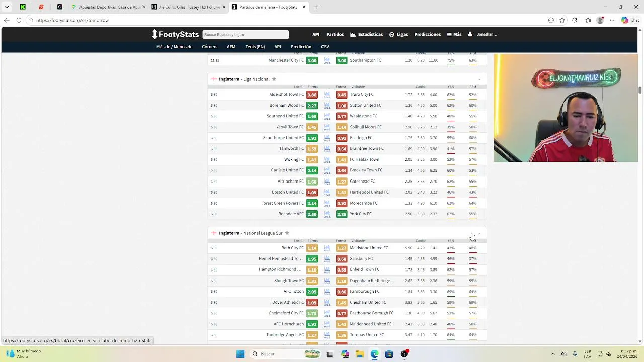Viewport: 644px width, 362px height.
Task: Show hidden system tray icons chevron
Action: pyautogui.click(x=553, y=354)
